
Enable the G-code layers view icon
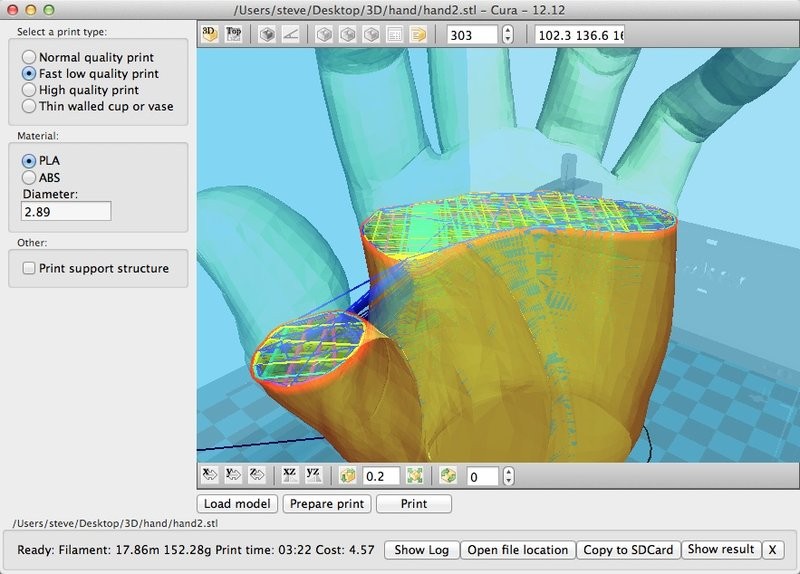point(417,34)
